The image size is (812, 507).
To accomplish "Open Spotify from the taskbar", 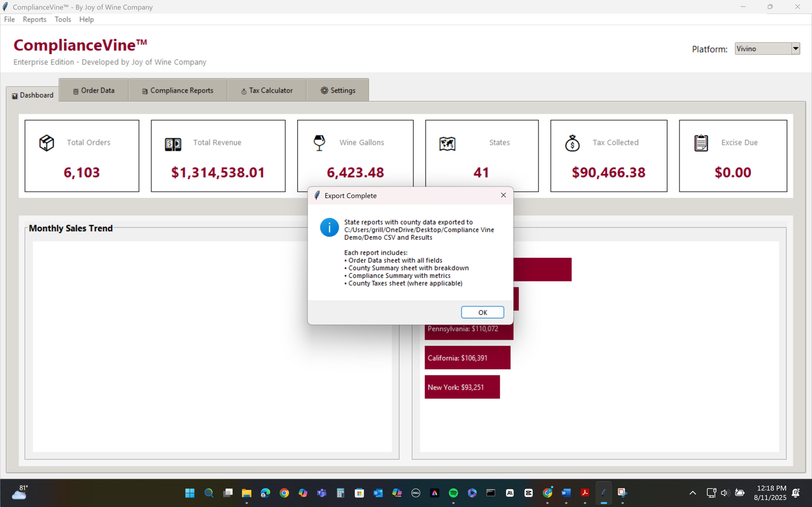I will [453, 493].
